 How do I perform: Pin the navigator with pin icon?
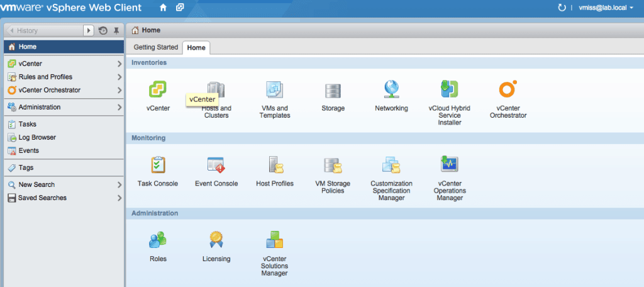(116, 30)
